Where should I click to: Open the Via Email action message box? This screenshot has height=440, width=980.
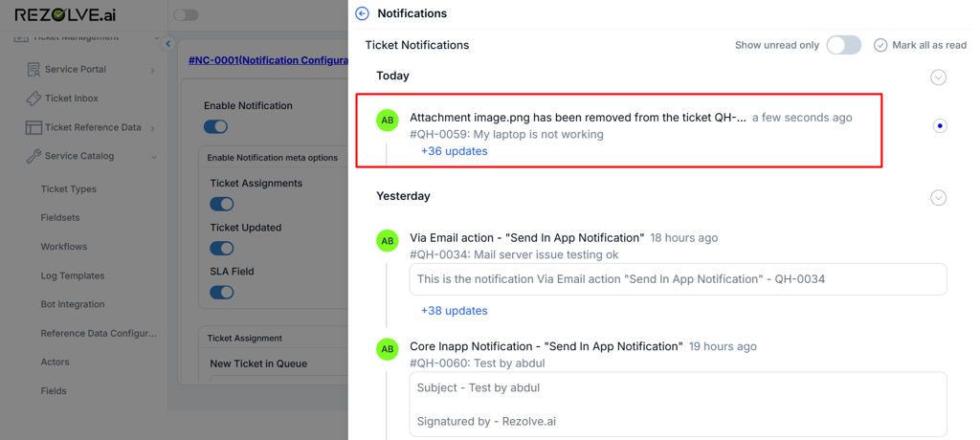tap(678, 279)
